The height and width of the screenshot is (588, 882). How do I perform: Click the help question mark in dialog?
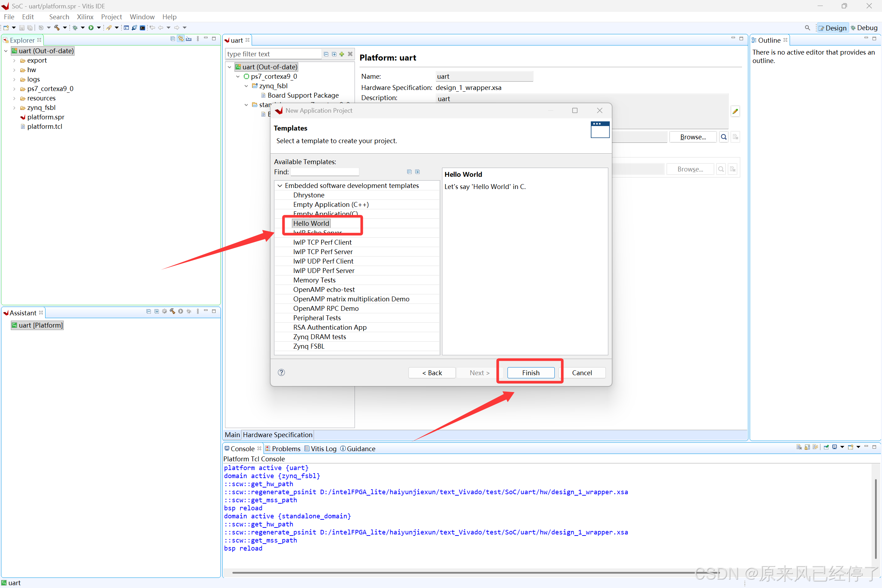click(281, 372)
